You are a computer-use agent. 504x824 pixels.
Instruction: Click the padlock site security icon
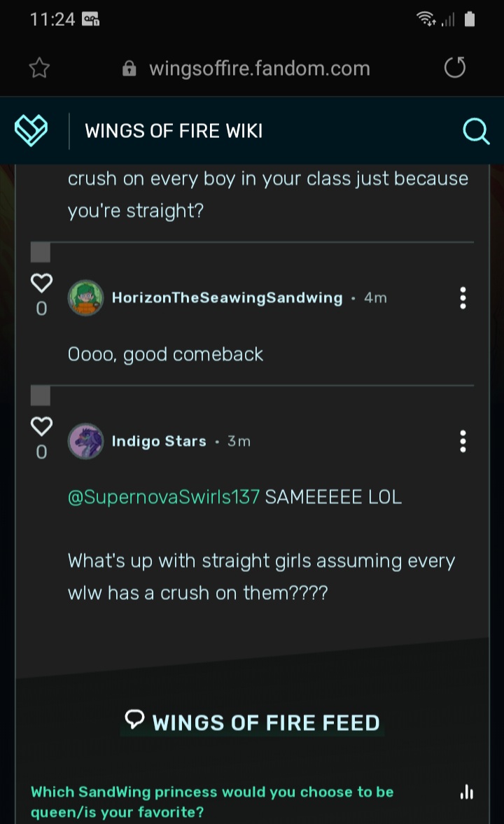coord(129,69)
